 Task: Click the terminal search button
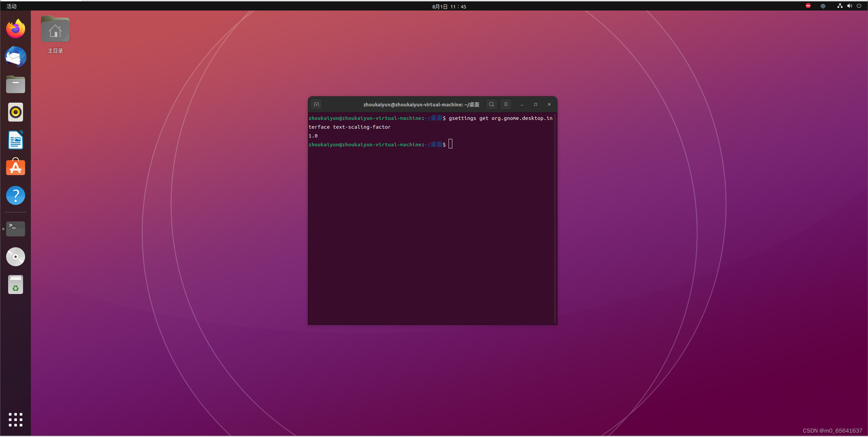[491, 105]
